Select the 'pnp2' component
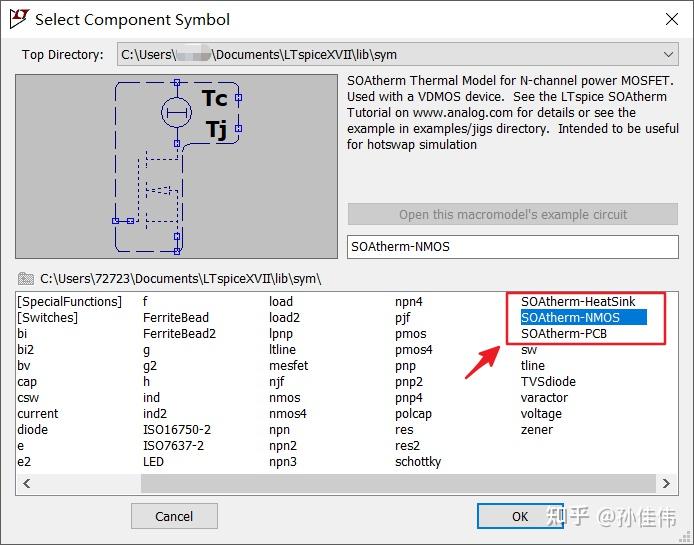The width and height of the screenshot is (694, 545). tap(409, 382)
